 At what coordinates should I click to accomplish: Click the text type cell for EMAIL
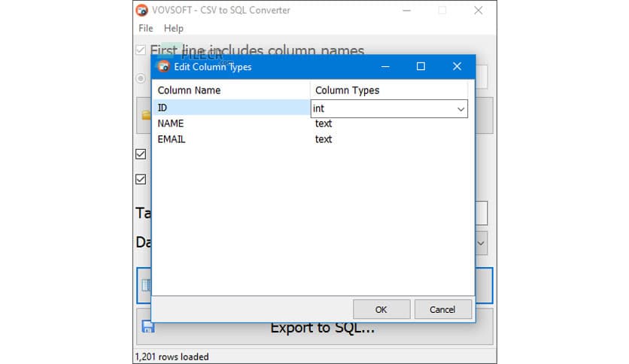[324, 139]
